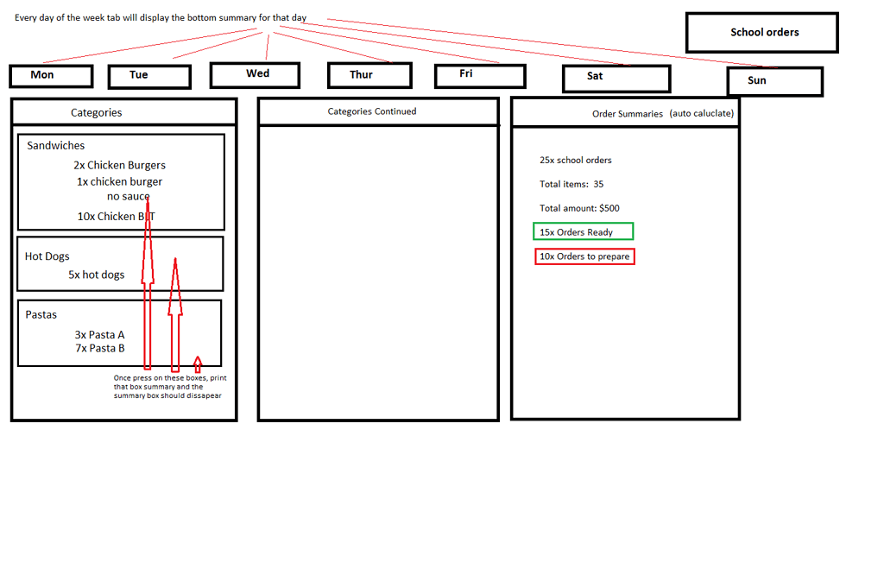Show the Fri summary tab
The height and width of the screenshot is (588, 884).
click(479, 75)
